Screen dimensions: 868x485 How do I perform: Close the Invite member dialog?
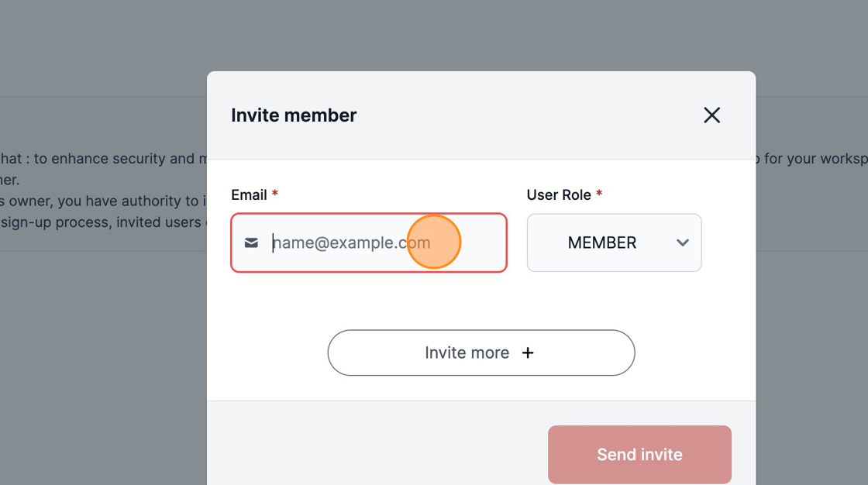pos(712,115)
